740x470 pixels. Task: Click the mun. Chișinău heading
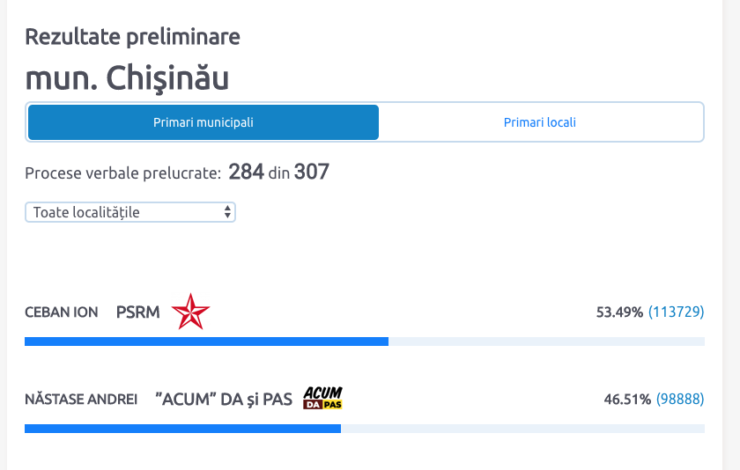(x=127, y=78)
